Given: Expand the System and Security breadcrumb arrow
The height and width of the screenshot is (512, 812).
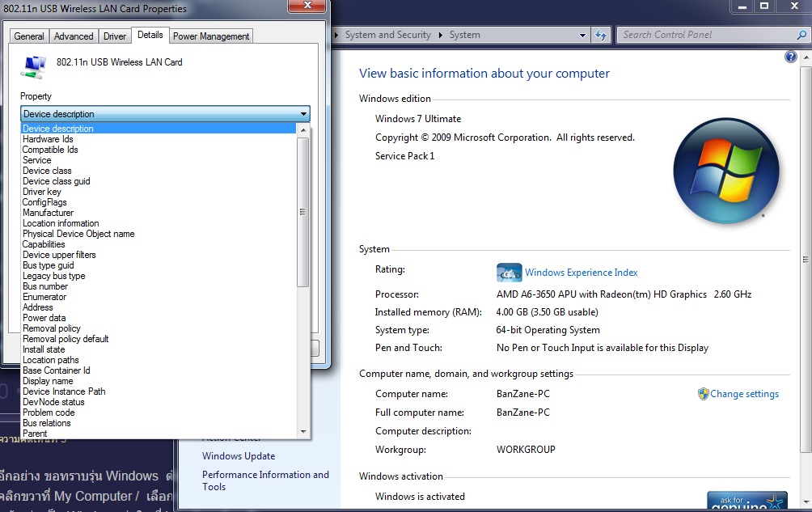Looking at the screenshot, I should [441, 36].
